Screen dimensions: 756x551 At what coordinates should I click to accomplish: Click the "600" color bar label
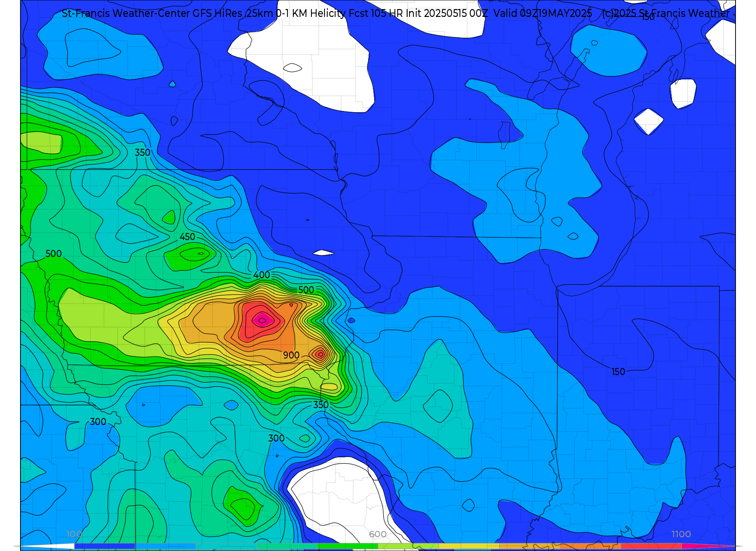pyautogui.click(x=378, y=534)
